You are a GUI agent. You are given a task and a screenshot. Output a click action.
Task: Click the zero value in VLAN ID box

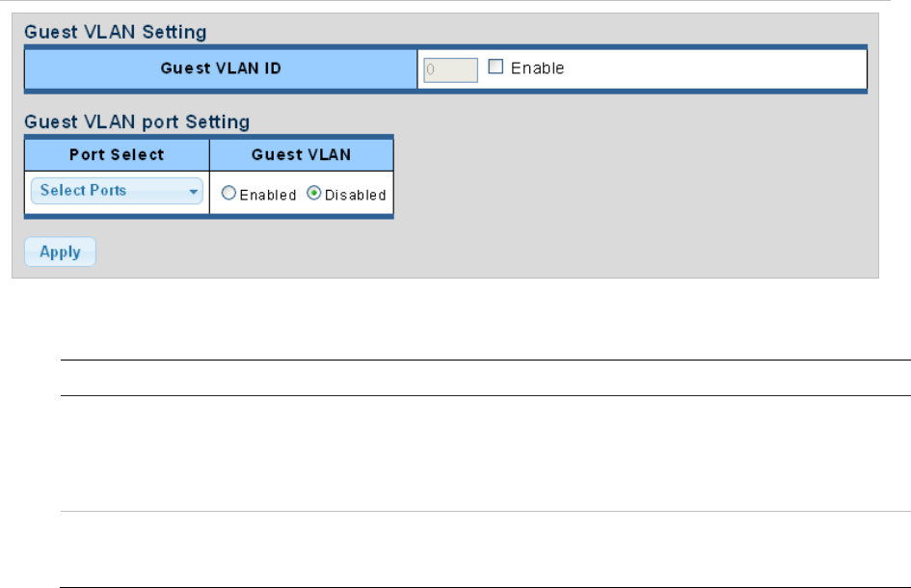[430, 69]
